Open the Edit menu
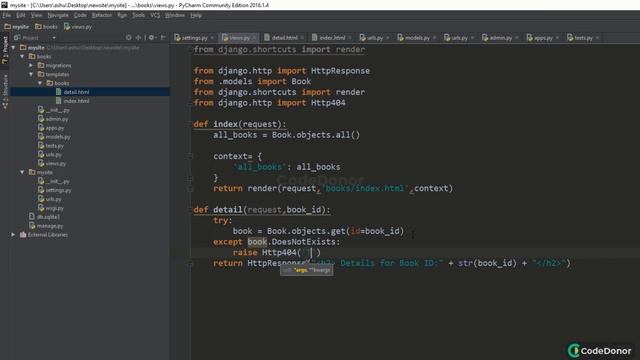Screen dimensions: 640x360 pyautogui.click(x=21, y=15)
